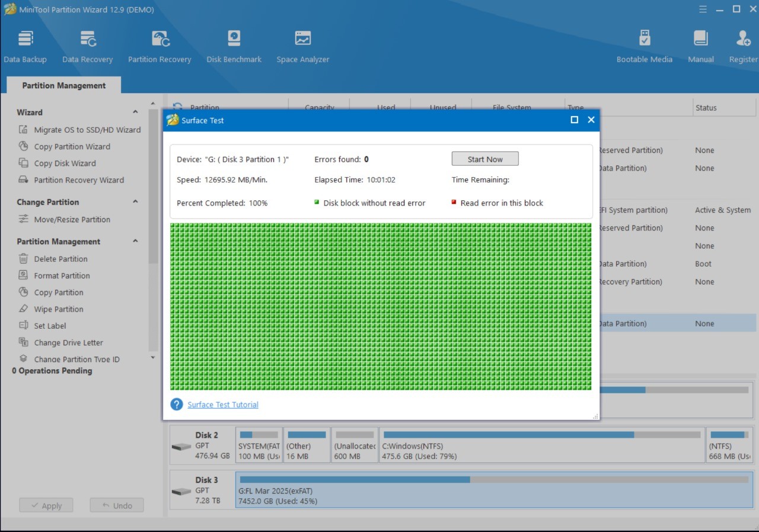This screenshot has width=759, height=532.
Task: Select the Unallocated 600 MB block
Action: [355, 444]
